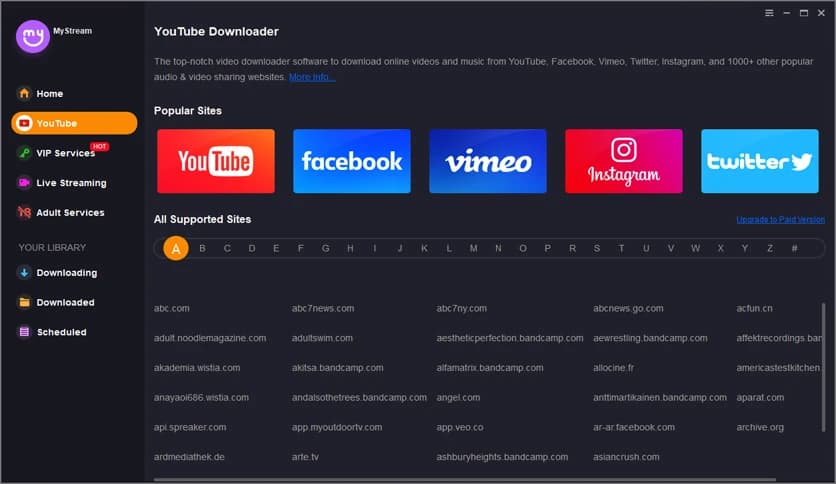Screen dimensions: 836x484
Task: Open the Vimeo popular site tile
Action: click(x=488, y=161)
